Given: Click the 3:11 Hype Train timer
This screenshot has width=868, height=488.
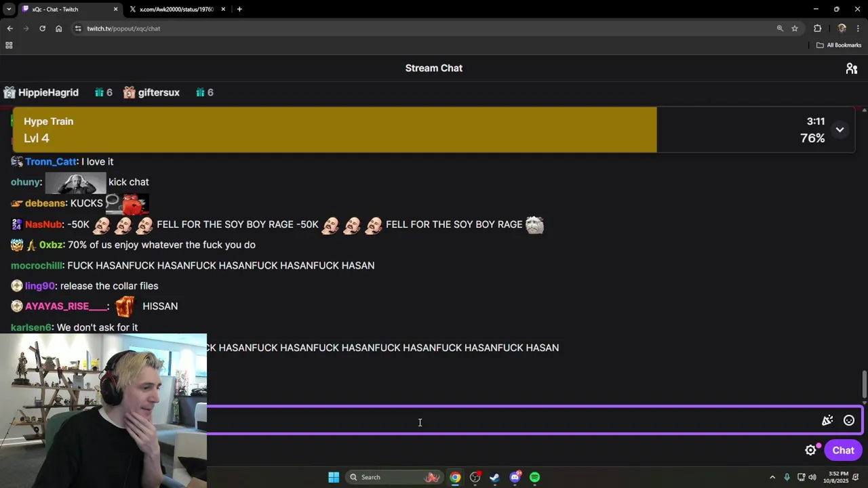Looking at the screenshot, I should point(815,121).
